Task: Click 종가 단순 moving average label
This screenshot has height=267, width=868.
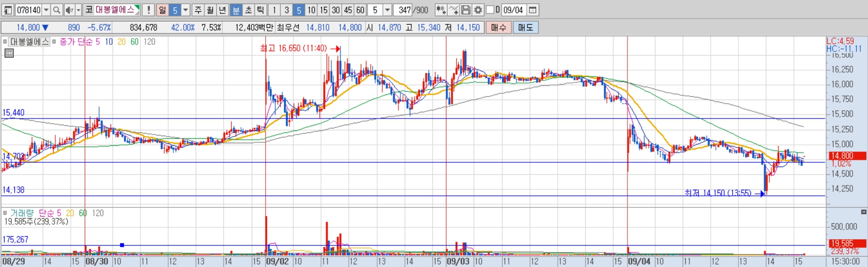Action: click(76, 42)
